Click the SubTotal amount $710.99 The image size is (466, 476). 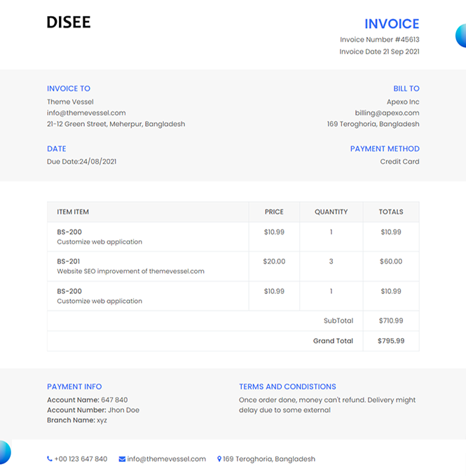click(390, 321)
